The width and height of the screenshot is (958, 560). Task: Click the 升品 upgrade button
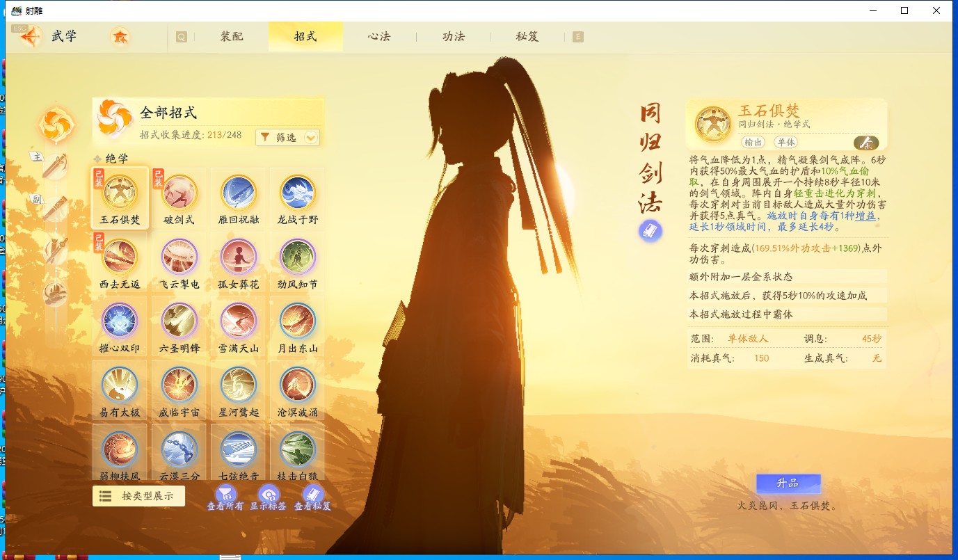pos(788,483)
